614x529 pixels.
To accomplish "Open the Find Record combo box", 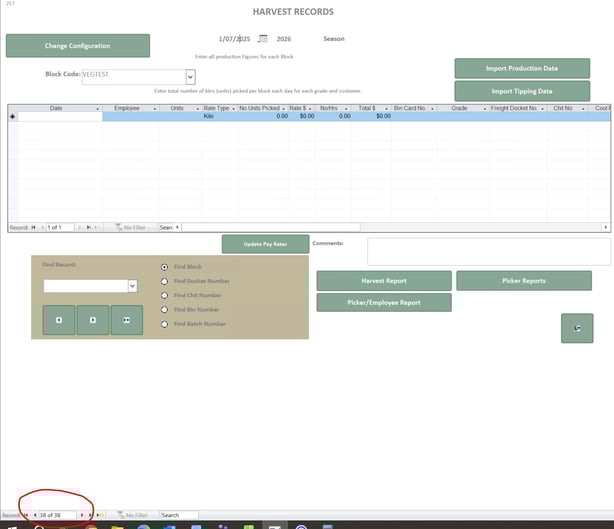I will 132,286.
